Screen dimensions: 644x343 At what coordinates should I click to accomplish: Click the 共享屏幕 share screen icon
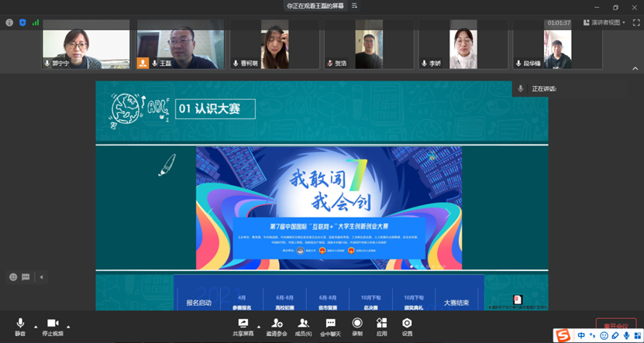[x=243, y=324]
